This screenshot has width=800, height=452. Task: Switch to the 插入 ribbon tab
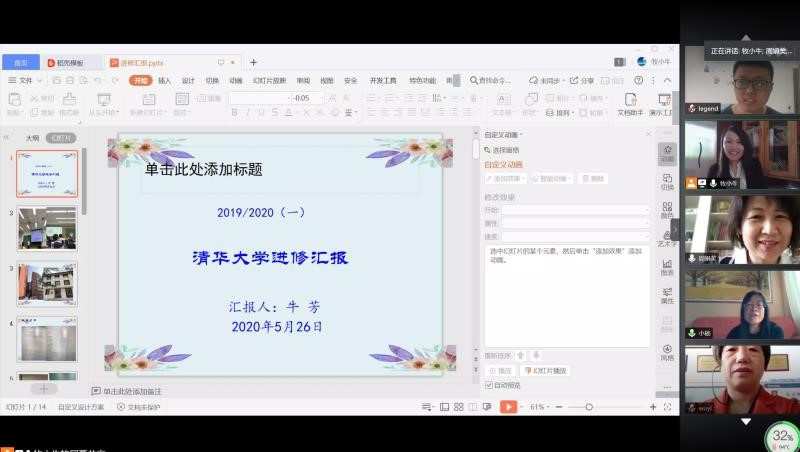[164, 80]
